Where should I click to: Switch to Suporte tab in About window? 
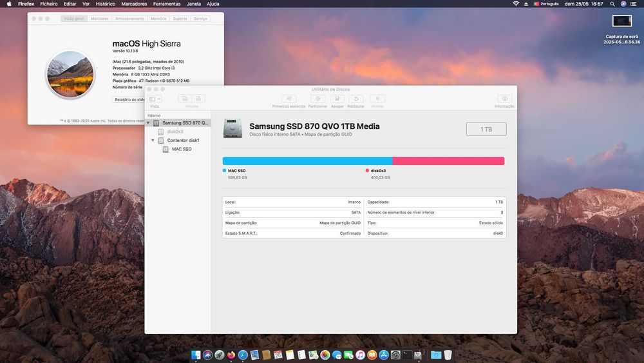pos(180,19)
